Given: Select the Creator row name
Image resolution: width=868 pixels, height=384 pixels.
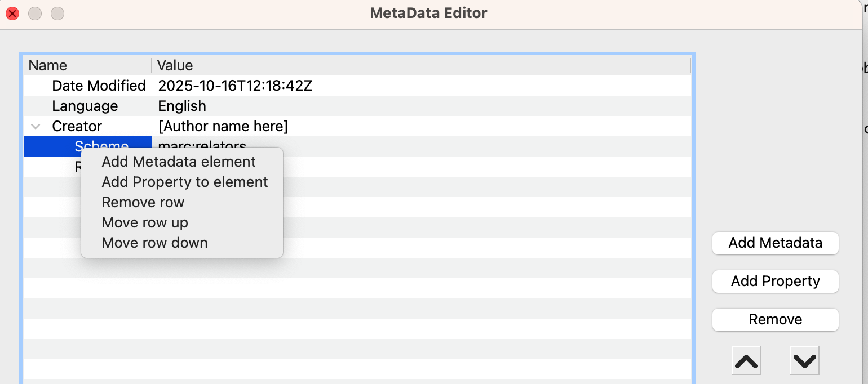Looking at the screenshot, I should 77,126.
